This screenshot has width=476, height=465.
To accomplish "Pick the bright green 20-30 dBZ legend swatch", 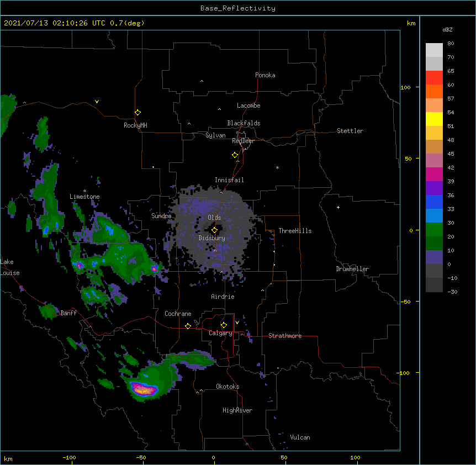I will tap(434, 230).
